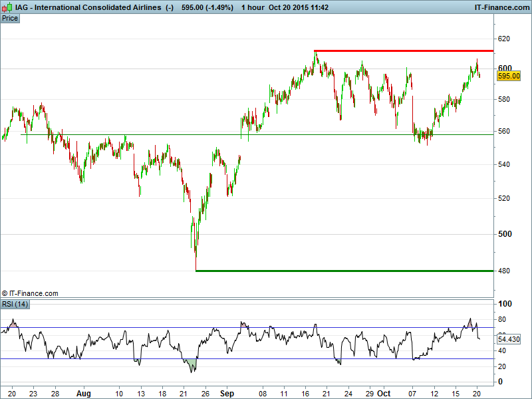532x399 pixels.
Task: Click the (-) marker after the instrument name
Action: pyautogui.click(x=170, y=7)
